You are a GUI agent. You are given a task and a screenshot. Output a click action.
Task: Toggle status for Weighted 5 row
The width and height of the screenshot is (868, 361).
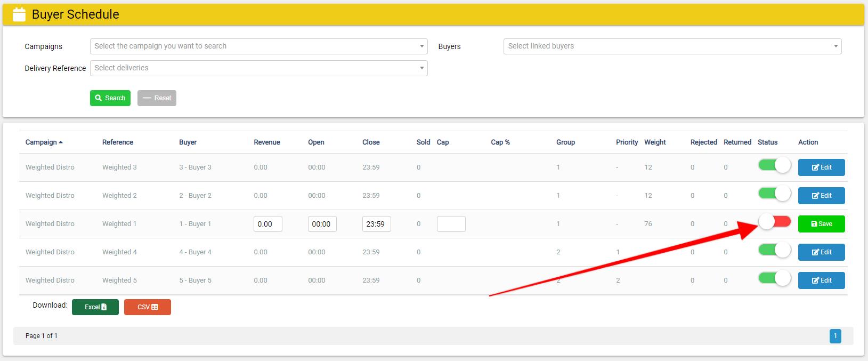(774, 278)
